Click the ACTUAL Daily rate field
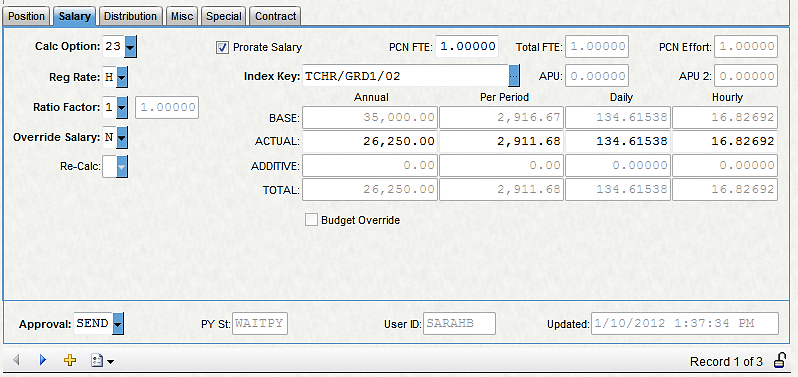This screenshot has width=798, height=377. click(618, 141)
